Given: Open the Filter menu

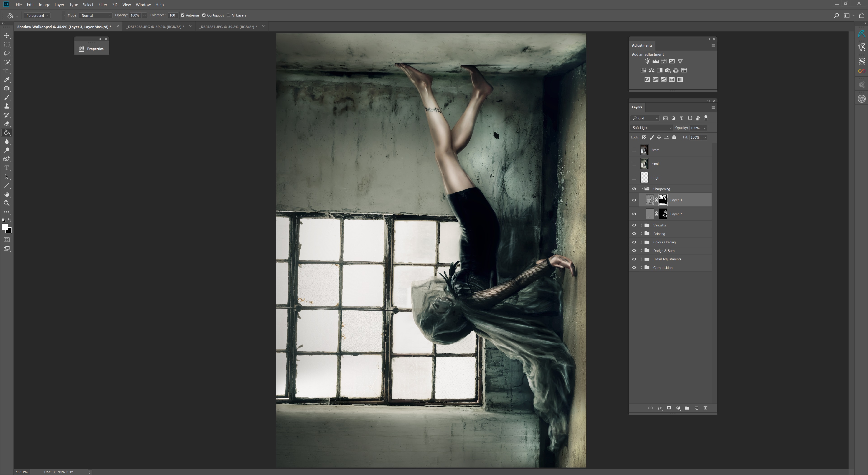Looking at the screenshot, I should pyautogui.click(x=102, y=5).
